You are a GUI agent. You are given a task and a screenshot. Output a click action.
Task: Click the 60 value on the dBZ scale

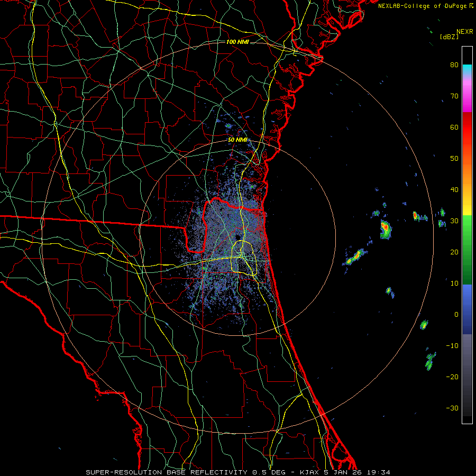[x=454, y=127]
